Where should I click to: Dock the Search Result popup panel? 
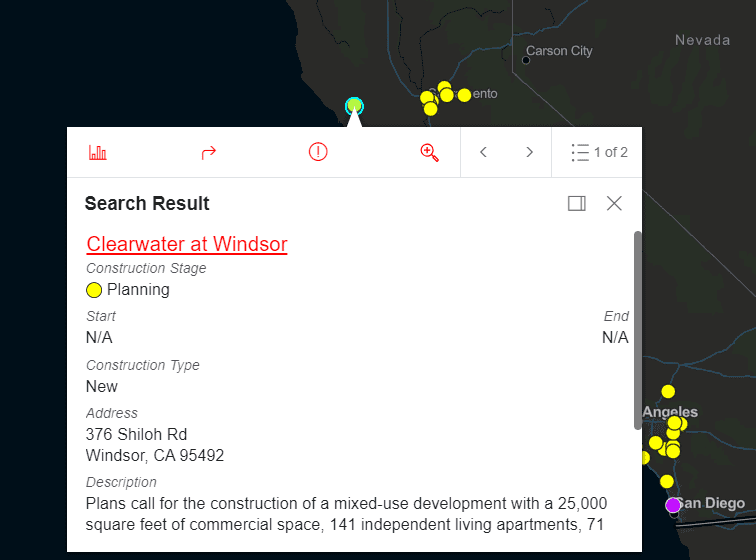pyautogui.click(x=576, y=203)
